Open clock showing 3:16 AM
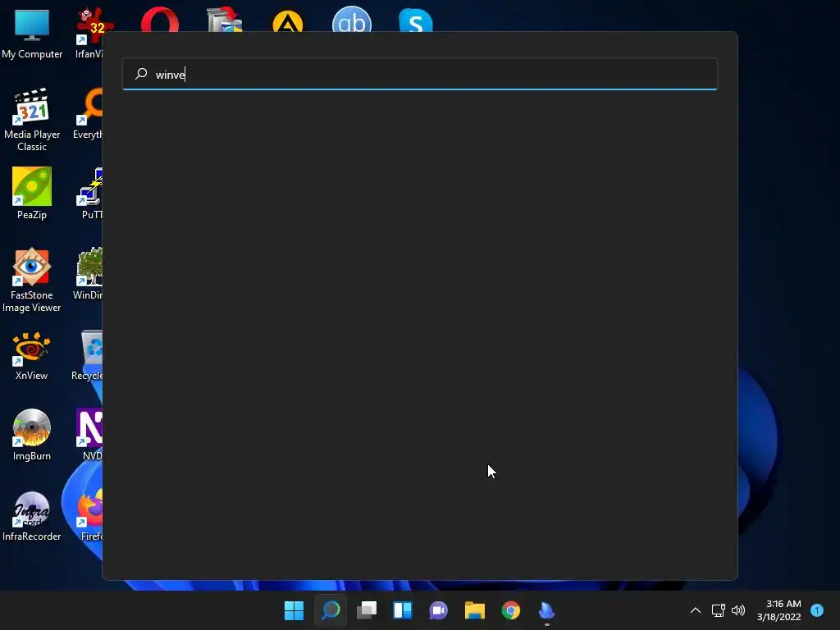Viewport: 840px width, 630px height. (x=779, y=610)
